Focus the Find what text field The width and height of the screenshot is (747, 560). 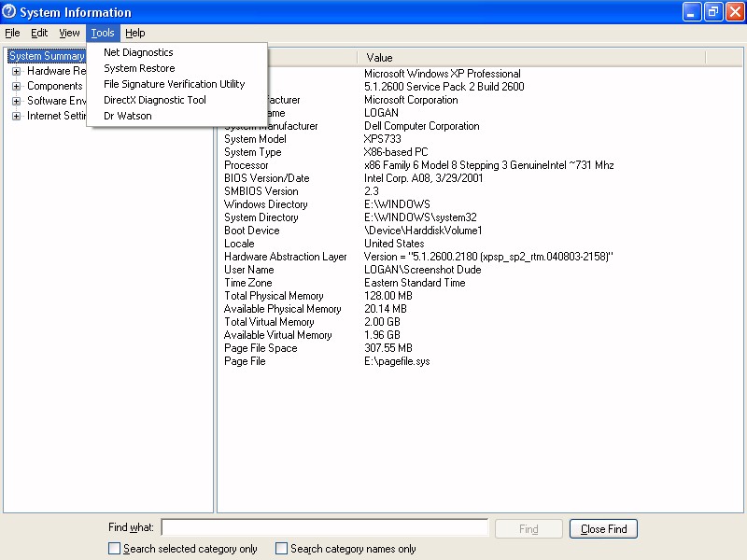pyautogui.click(x=325, y=527)
